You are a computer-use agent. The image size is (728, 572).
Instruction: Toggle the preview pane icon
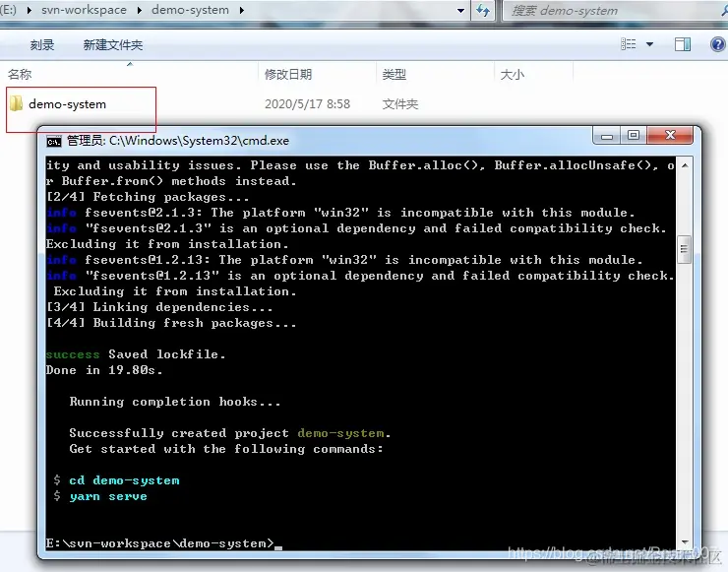[x=683, y=44]
